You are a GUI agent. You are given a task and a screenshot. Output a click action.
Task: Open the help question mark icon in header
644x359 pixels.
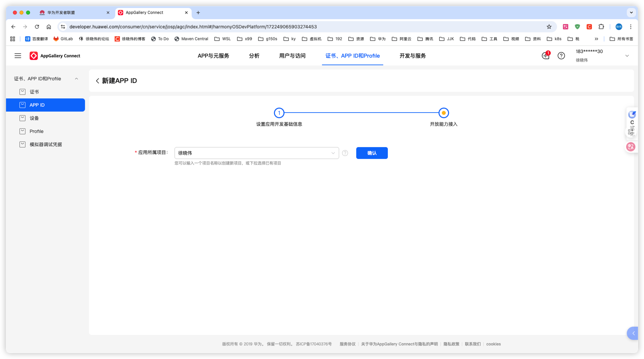(x=561, y=56)
